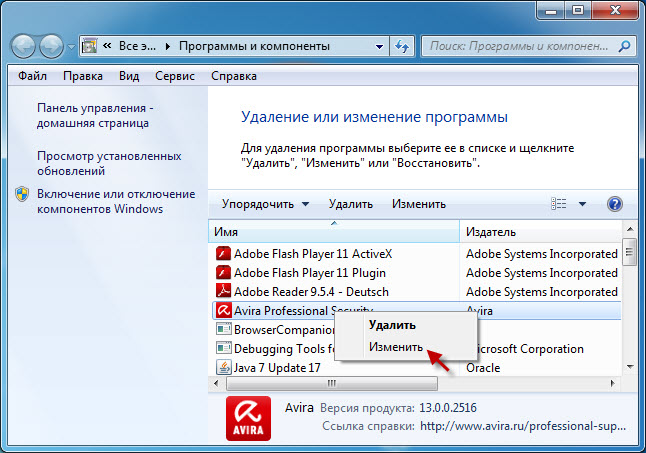The height and width of the screenshot is (453, 646).
Task: Click the avira.ru help link URL
Action: point(523,426)
